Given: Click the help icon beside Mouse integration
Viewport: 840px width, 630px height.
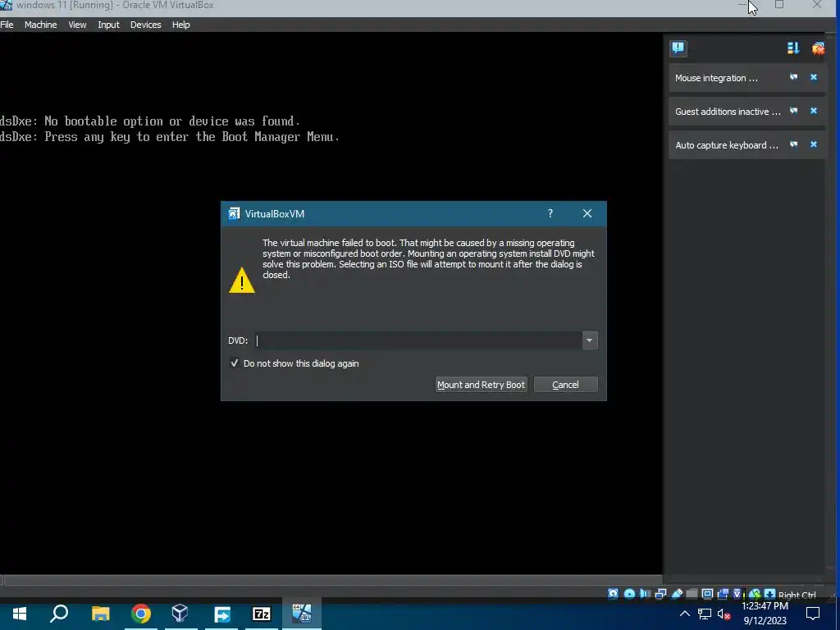Looking at the screenshot, I should (793, 77).
